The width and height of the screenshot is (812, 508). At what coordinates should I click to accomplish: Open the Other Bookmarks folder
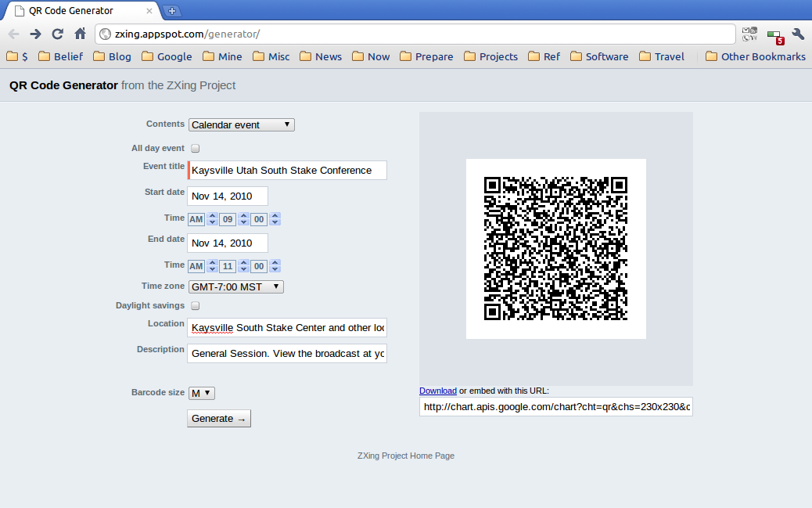point(756,56)
